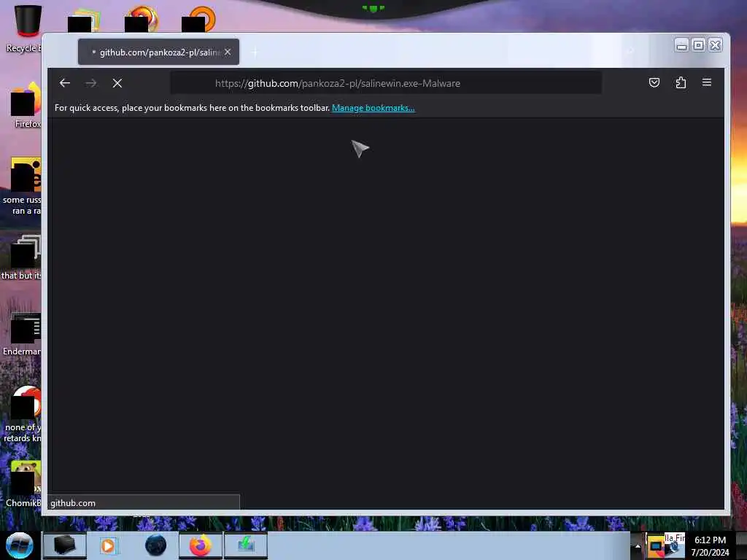
Task: Open the Extensions puzzle icon
Action: click(681, 82)
